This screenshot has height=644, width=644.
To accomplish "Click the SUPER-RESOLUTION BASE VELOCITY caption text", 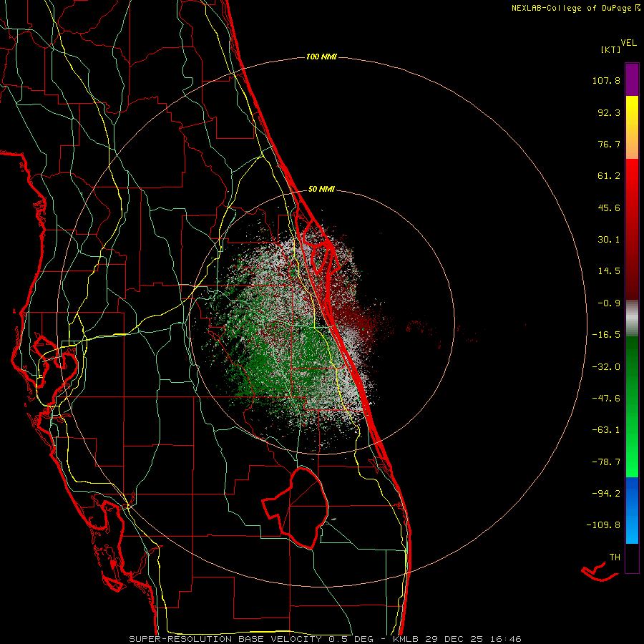I will click(x=225, y=639).
